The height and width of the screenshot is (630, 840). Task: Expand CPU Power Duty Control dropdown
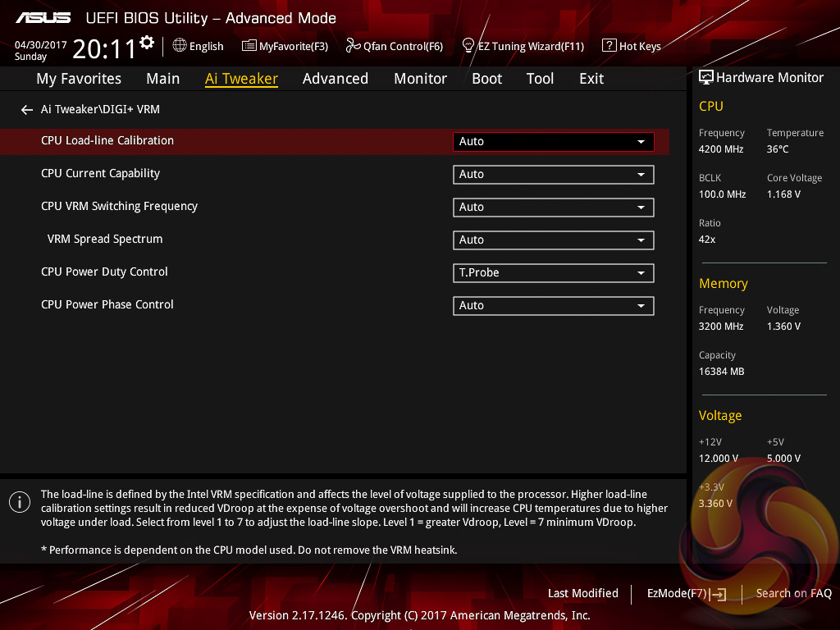(x=554, y=272)
